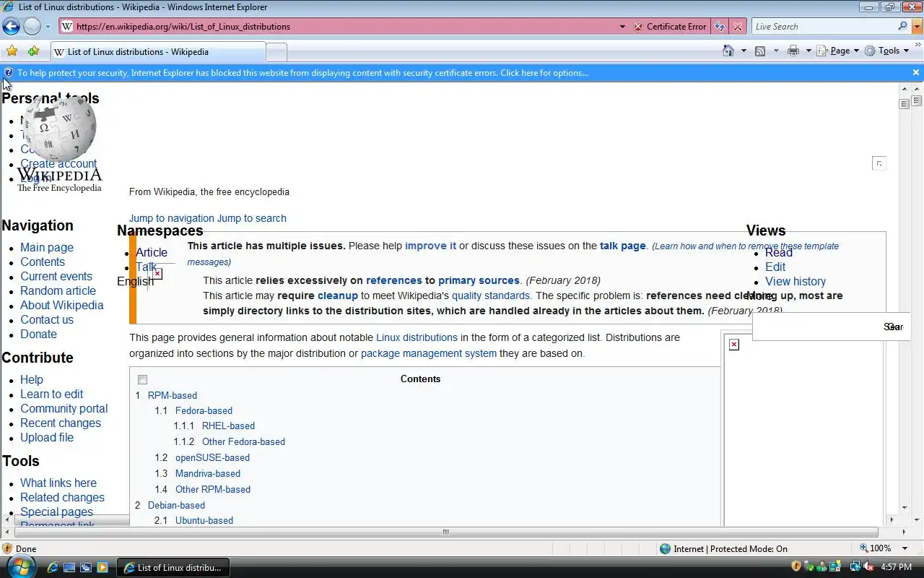Open the Windows Start orb
Image resolution: width=924 pixels, height=578 pixels.
(x=22, y=567)
